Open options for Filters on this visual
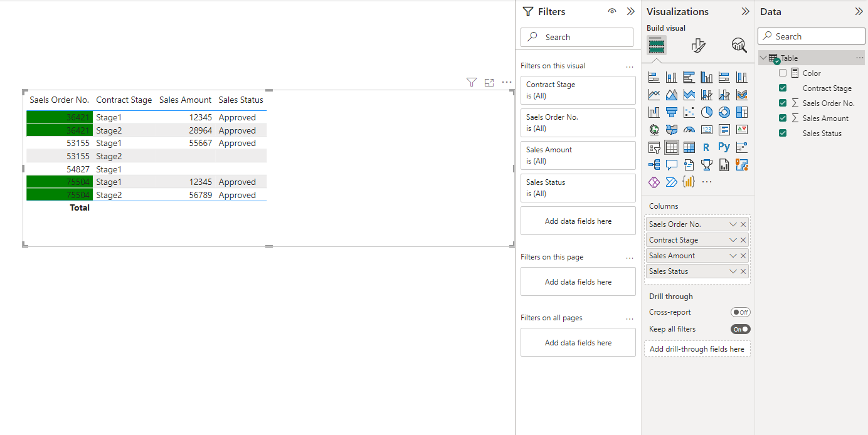This screenshot has height=435, width=868. coord(630,66)
